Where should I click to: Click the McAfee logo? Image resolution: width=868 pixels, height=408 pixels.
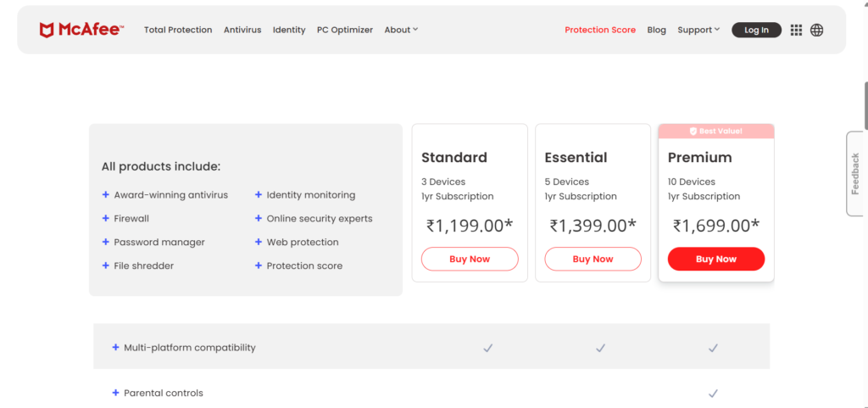point(81,30)
